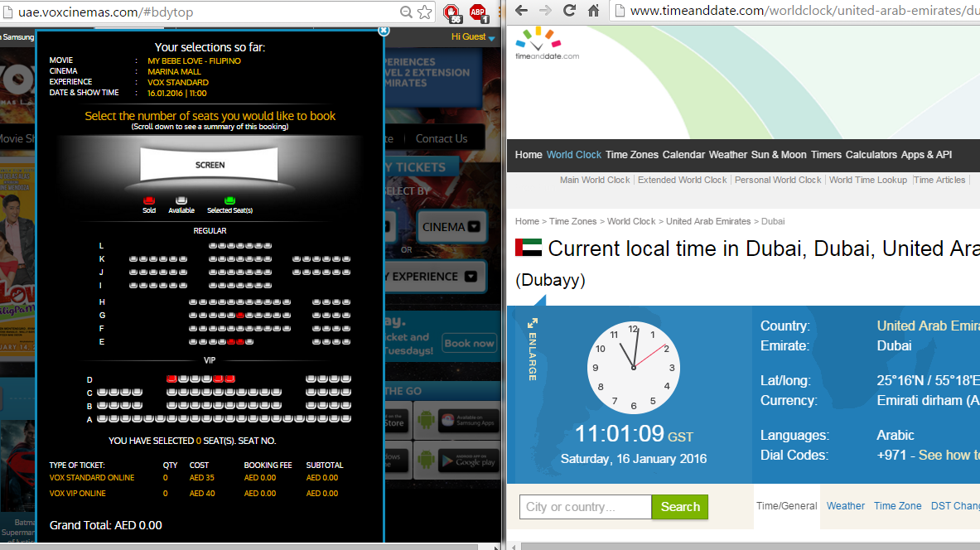
Task: Click the analog clock face
Action: tap(633, 367)
